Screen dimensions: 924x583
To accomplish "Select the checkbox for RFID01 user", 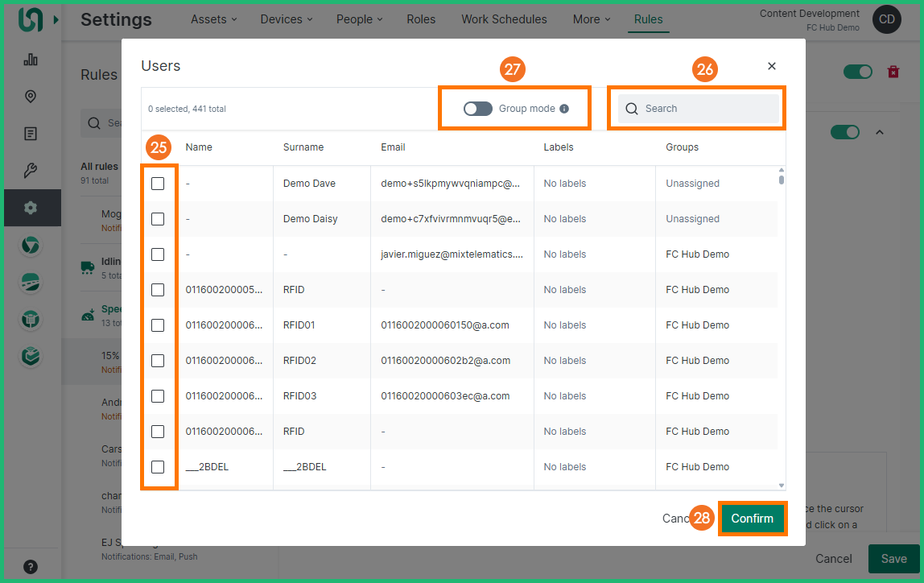I will pos(158,325).
